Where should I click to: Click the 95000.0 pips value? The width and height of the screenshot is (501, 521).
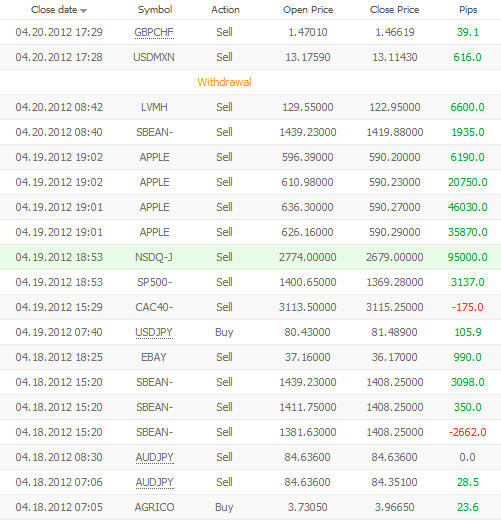click(468, 257)
